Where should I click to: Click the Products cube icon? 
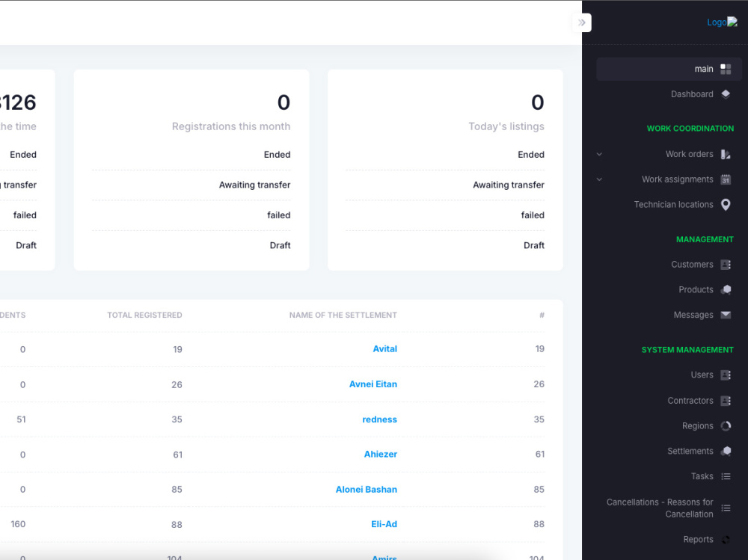click(x=726, y=289)
